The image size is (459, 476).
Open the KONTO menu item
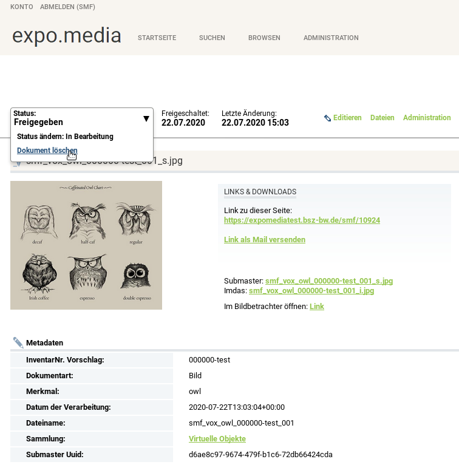(x=22, y=7)
